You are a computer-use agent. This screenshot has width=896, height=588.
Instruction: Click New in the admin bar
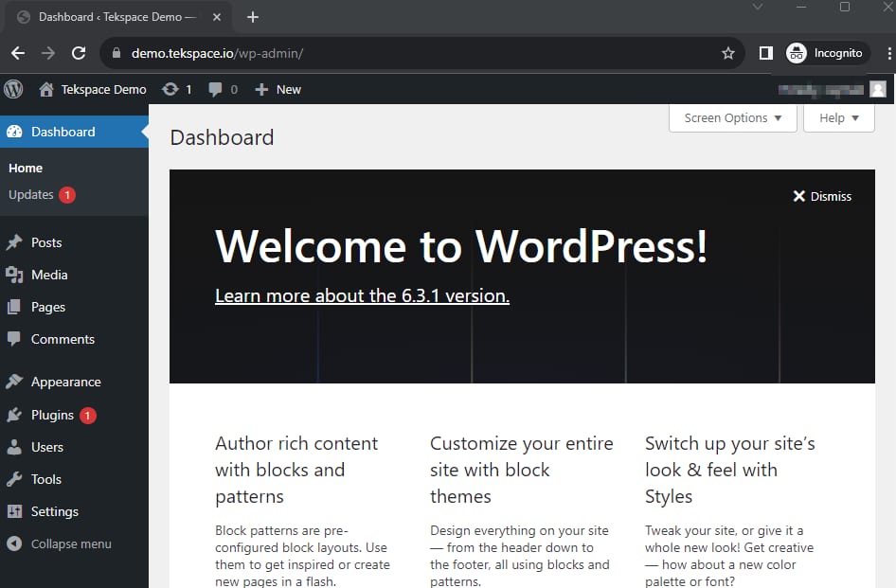click(289, 90)
